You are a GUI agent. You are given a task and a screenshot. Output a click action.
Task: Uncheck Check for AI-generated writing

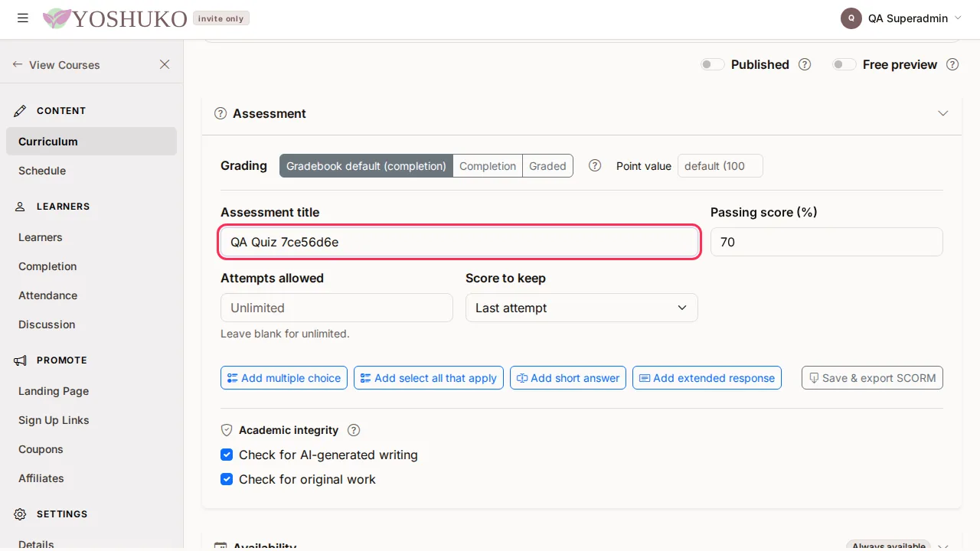(x=227, y=455)
